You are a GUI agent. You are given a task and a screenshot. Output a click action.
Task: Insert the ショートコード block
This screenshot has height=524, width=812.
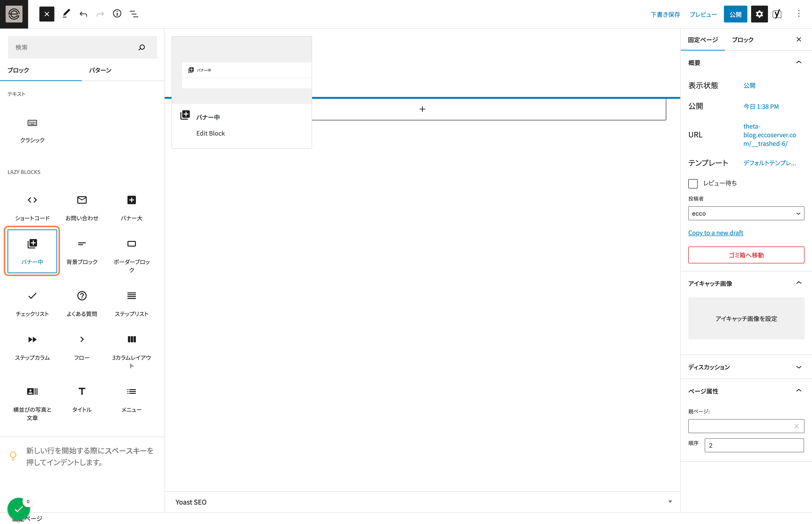32,208
